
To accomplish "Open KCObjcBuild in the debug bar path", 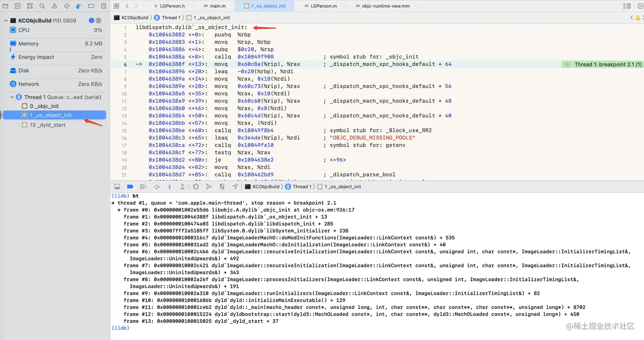I will (262, 186).
